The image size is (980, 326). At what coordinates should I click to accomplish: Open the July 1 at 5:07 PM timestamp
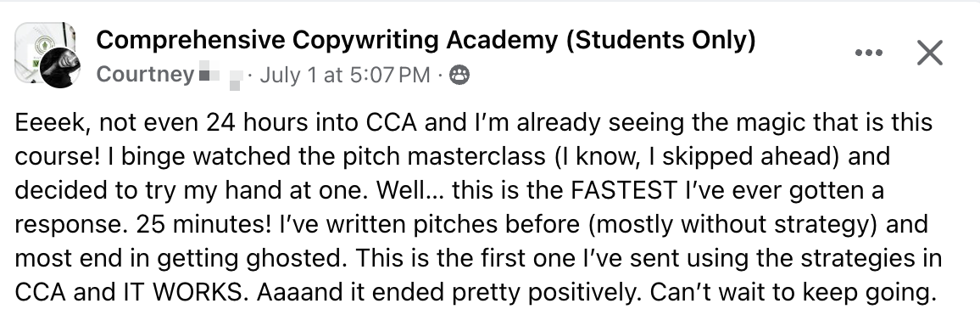(344, 75)
